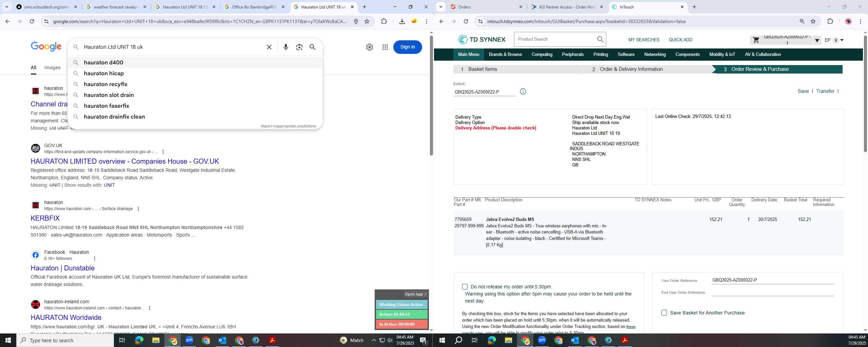Expand the basket dropdown arrow near cart
This screenshot has height=347, width=868.
(x=817, y=40)
